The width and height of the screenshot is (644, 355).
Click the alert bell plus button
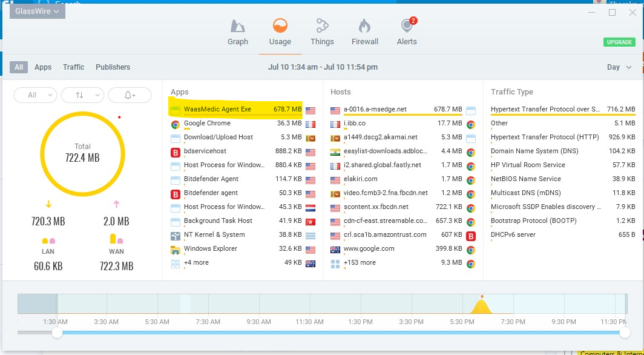coord(130,95)
